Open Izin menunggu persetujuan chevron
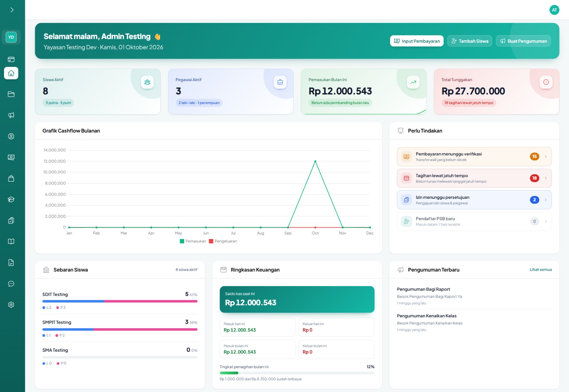 (x=546, y=200)
